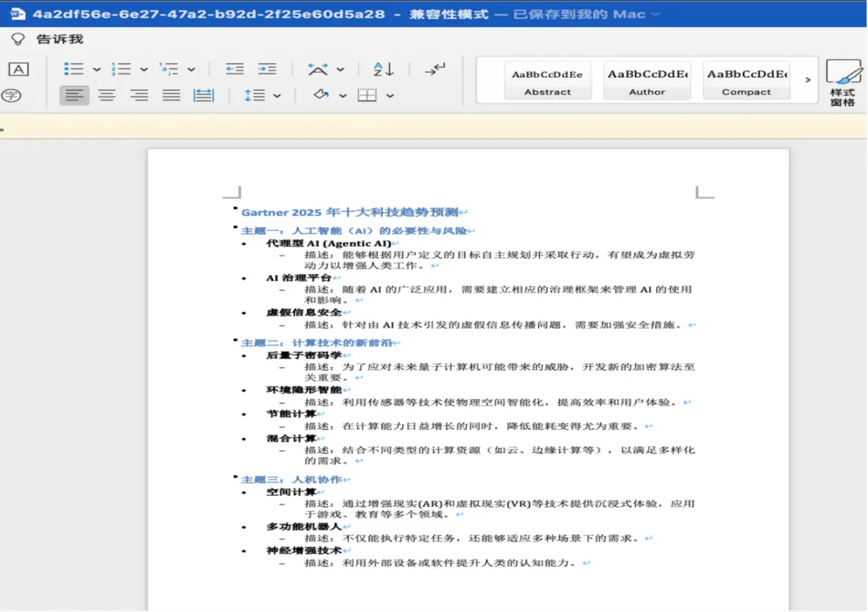This screenshot has height=612, width=868.
Task: Toggle center text alignment
Action: click(x=107, y=96)
